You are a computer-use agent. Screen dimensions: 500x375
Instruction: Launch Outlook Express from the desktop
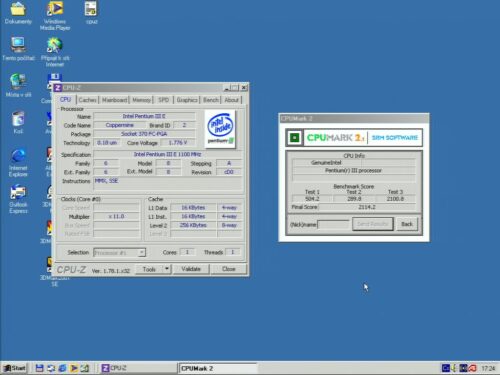click(x=18, y=199)
